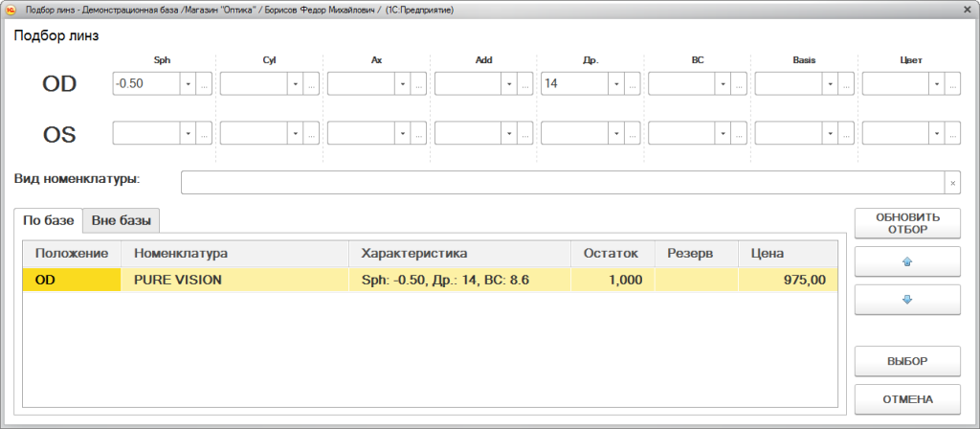The image size is (980, 429).
Task: Expand the OD Basis dropdown
Action: pyautogui.click(x=830, y=84)
